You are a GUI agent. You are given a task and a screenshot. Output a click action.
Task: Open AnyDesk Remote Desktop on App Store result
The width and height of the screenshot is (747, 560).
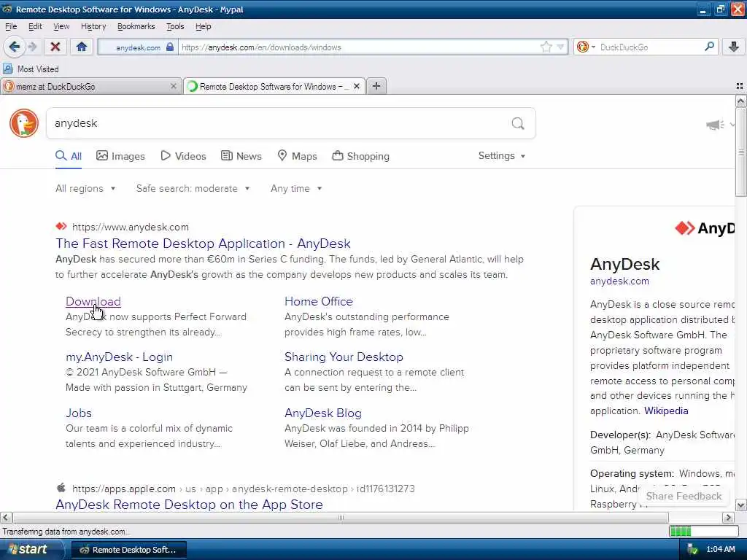click(189, 505)
